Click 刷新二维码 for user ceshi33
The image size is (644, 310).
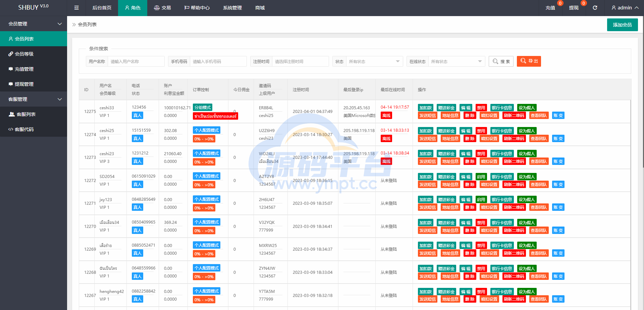tap(514, 115)
